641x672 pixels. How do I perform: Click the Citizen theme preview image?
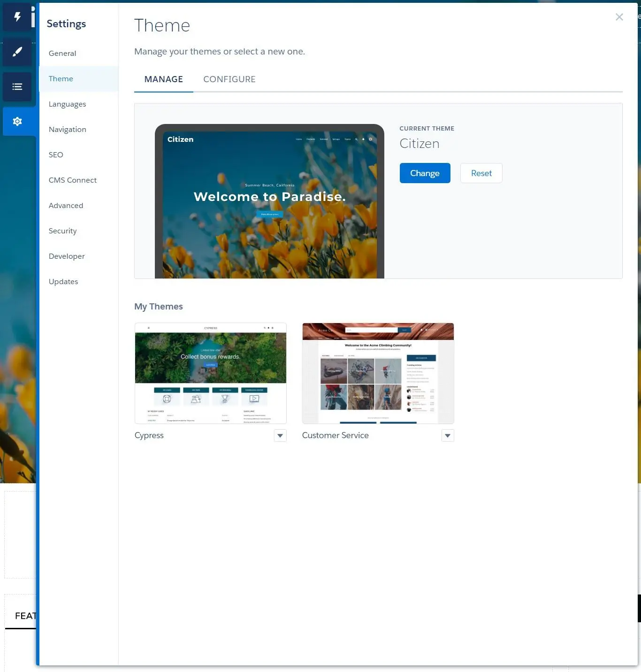(269, 201)
